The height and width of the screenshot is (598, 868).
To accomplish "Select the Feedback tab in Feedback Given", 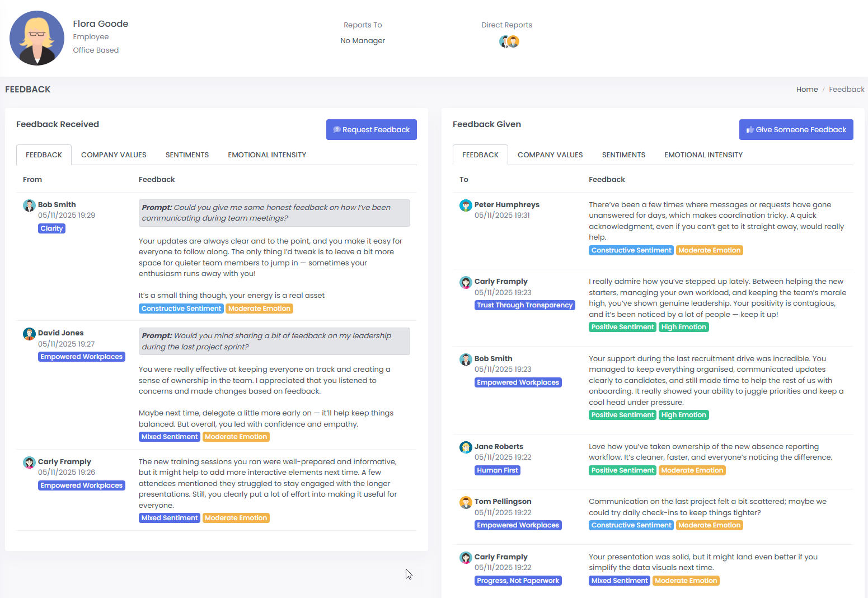I will coord(480,155).
